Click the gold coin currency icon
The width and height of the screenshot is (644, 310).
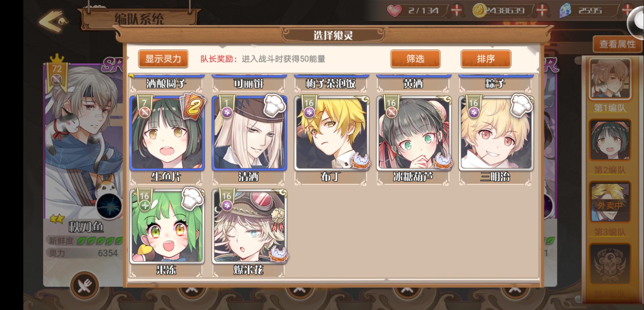(x=479, y=11)
